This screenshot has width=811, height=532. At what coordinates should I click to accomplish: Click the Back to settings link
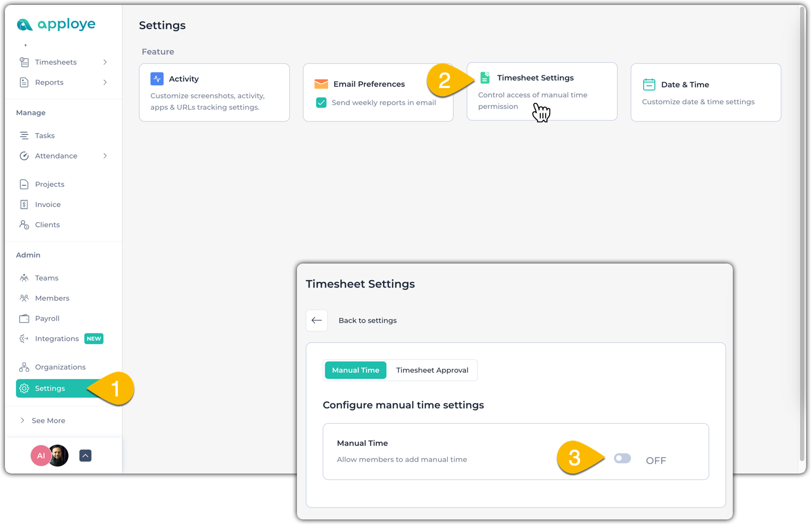[x=367, y=320]
